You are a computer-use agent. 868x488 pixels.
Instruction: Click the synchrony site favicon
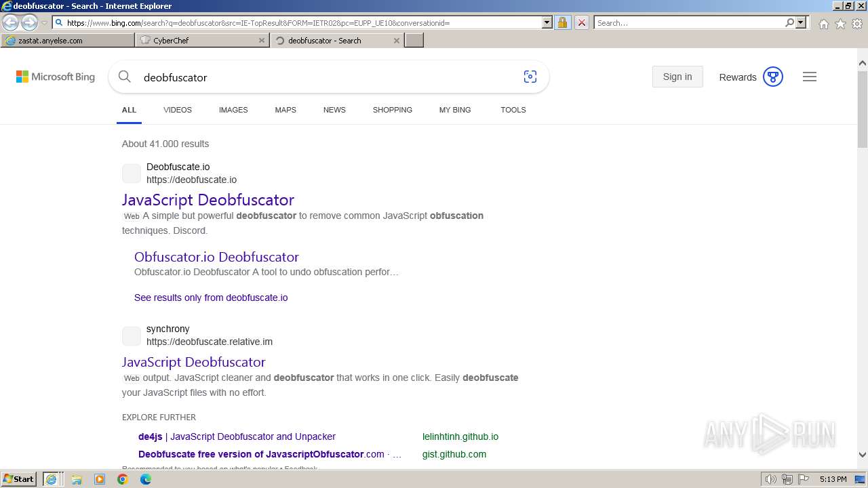click(x=132, y=335)
